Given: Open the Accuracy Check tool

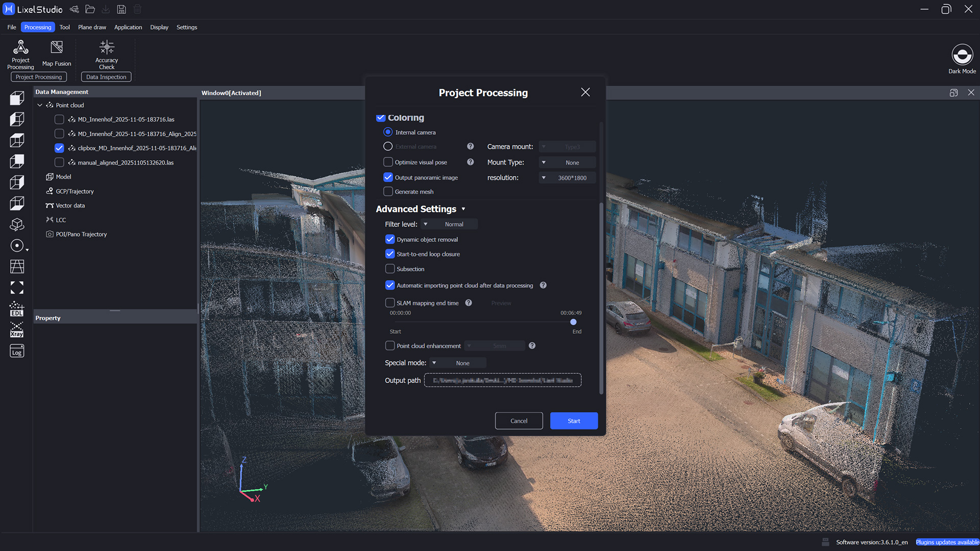Looking at the screenshot, I should click(x=107, y=48).
